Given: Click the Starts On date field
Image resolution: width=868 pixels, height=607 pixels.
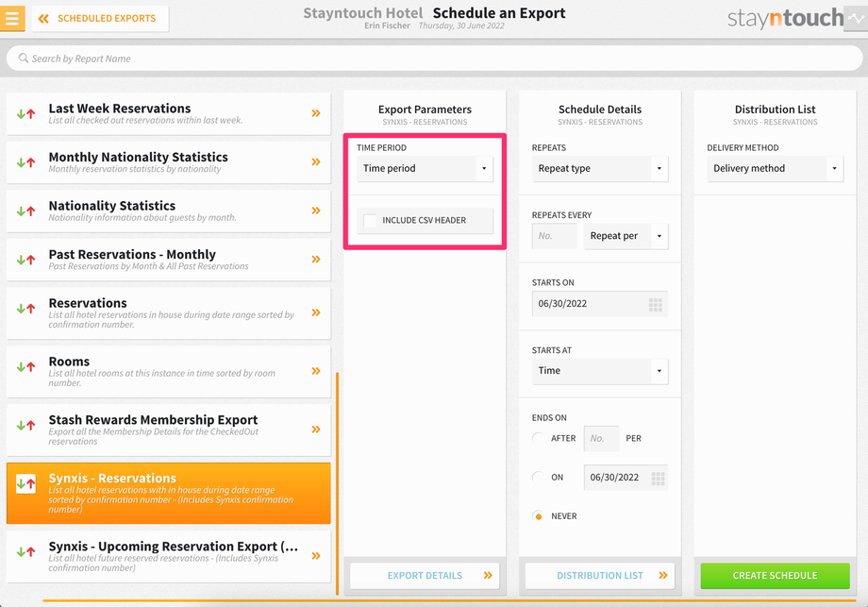Looking at the screenshot, I should (x=600, y=304).
